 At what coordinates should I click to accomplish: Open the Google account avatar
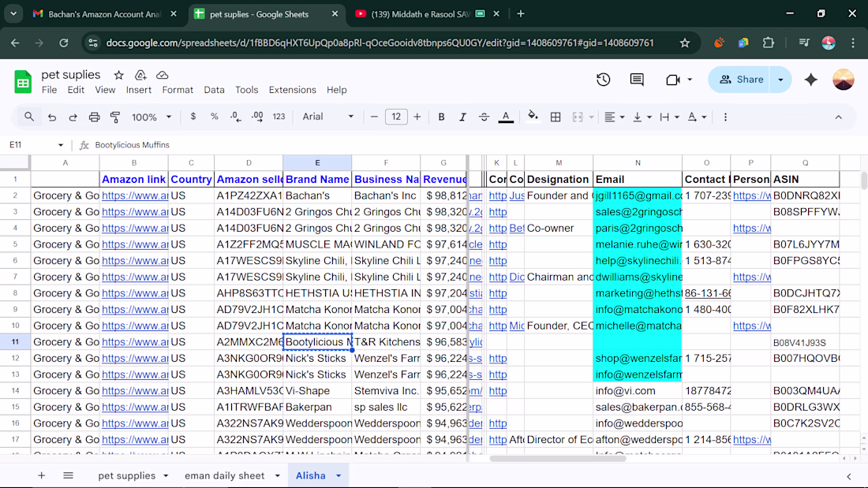[x=843, y=80]
